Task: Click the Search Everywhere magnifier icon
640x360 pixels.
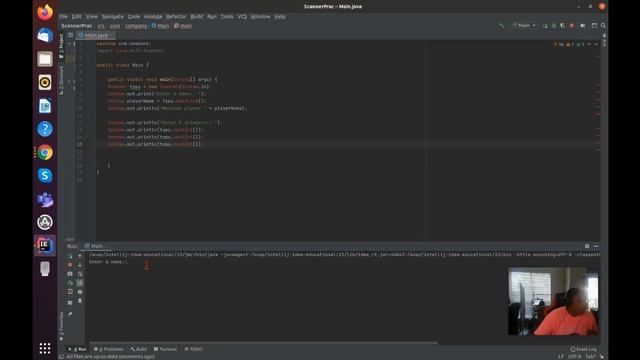Action: click(603, 25)
